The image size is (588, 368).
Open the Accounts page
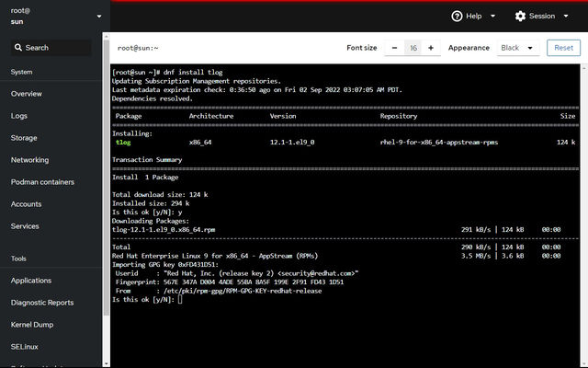coord(27,204)
